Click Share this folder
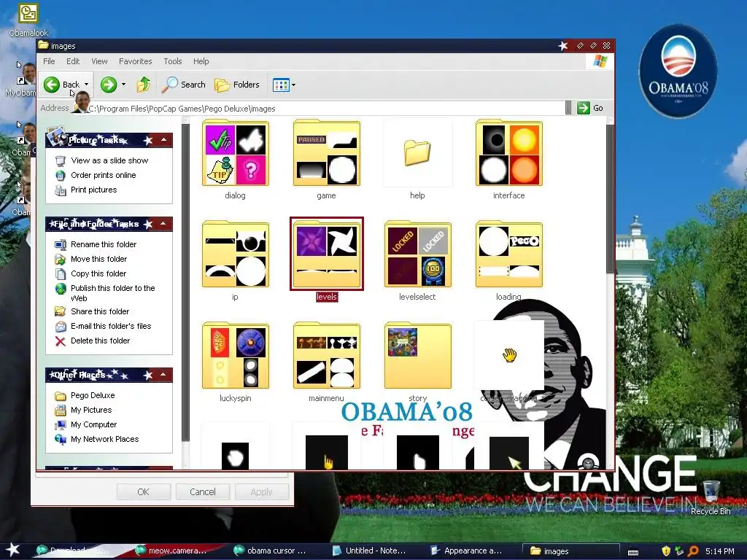Image resolution: width=747 pixels, height=560 pixels. tap(100, 311)
